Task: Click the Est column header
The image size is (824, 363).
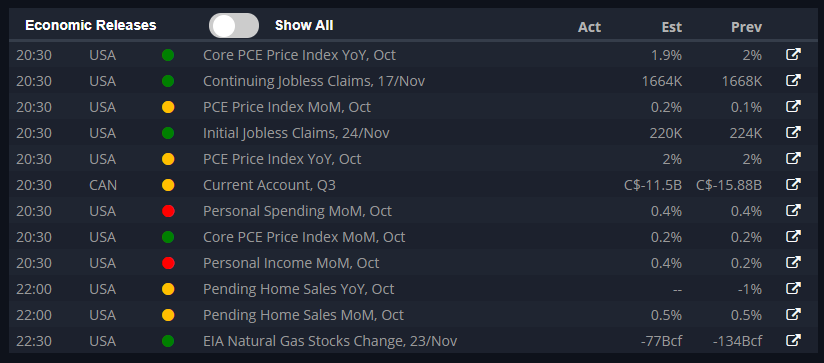Action: (x=672, y=27)
